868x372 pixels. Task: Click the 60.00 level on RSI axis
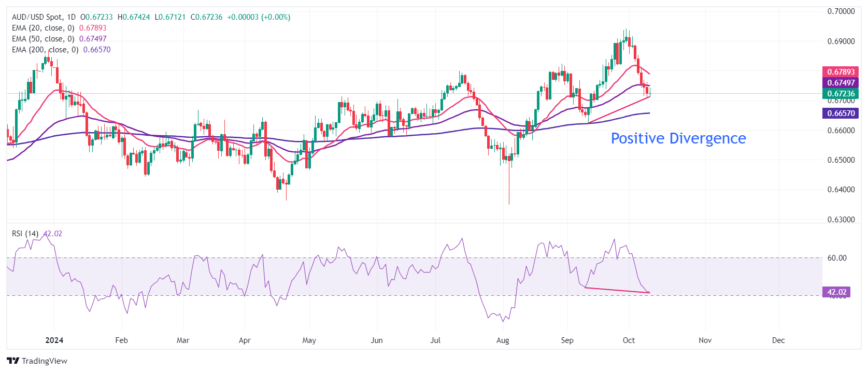[x=837, y=258]
